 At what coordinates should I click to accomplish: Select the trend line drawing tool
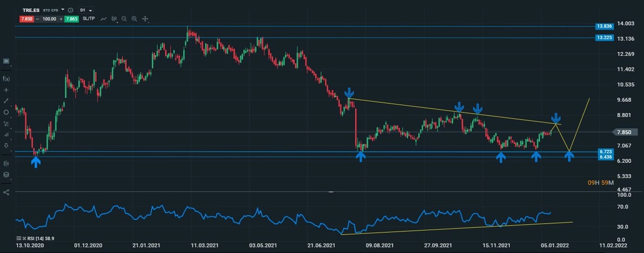pos(6,100)
